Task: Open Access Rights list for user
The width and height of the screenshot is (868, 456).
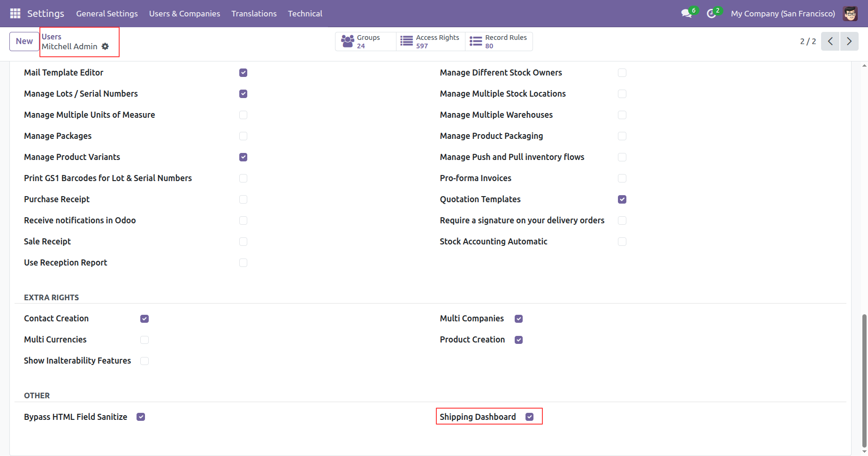Action: tap(430, 41)
